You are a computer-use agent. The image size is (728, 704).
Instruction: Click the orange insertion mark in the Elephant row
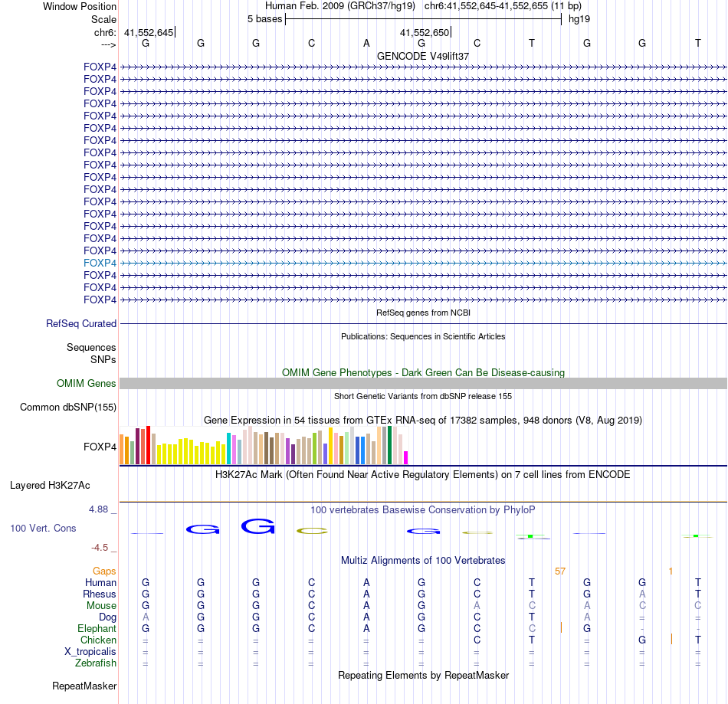pyautogui.click(x=561, y=627)
